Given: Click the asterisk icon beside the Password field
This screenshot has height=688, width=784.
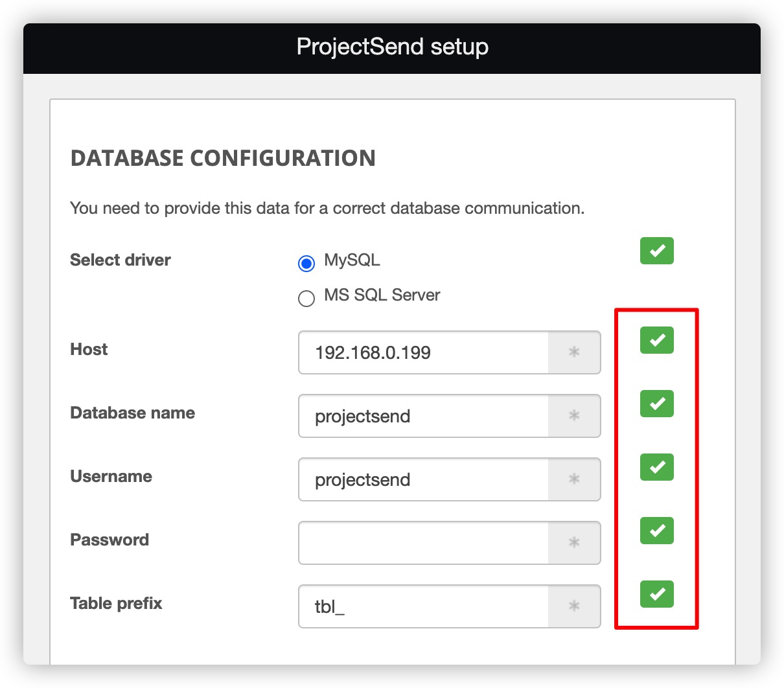Looking at the screenshot, I should 575,543.
